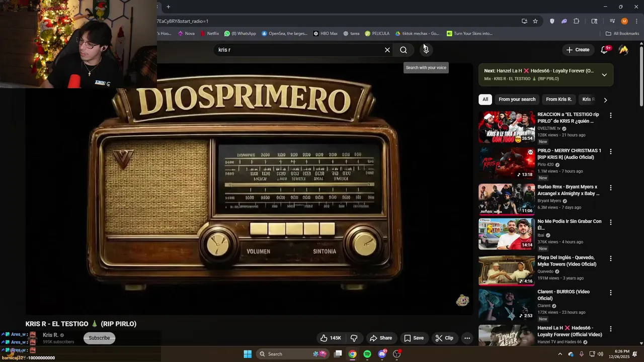Viewport: 644px width, 362px height.
Task: Click the install app icon in address bar
Action: [x=524, y=21]
